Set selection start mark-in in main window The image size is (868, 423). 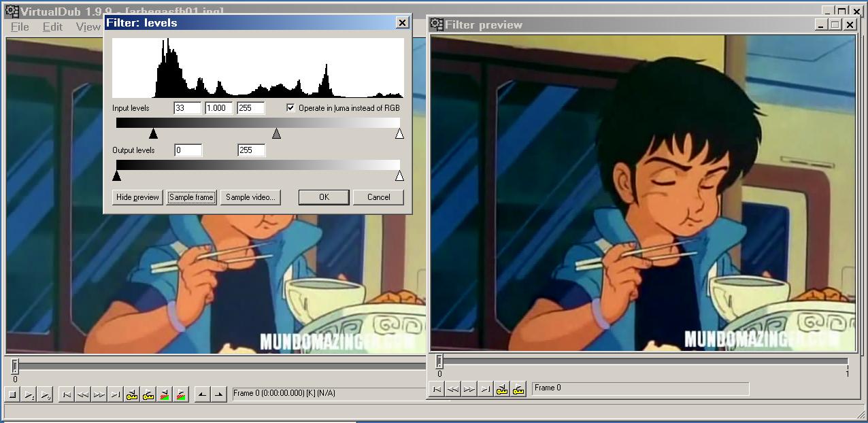pyautogui.click(x=202, y=394)
